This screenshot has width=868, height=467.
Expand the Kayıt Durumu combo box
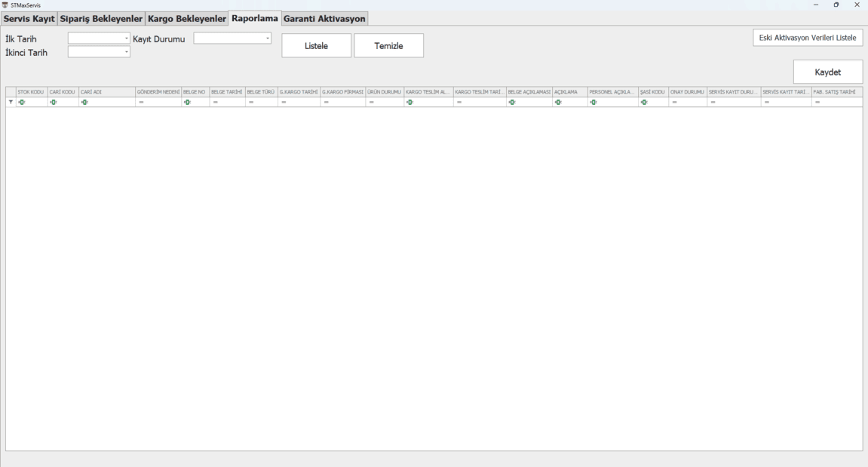pyautogui.click(x=268, y=38)
